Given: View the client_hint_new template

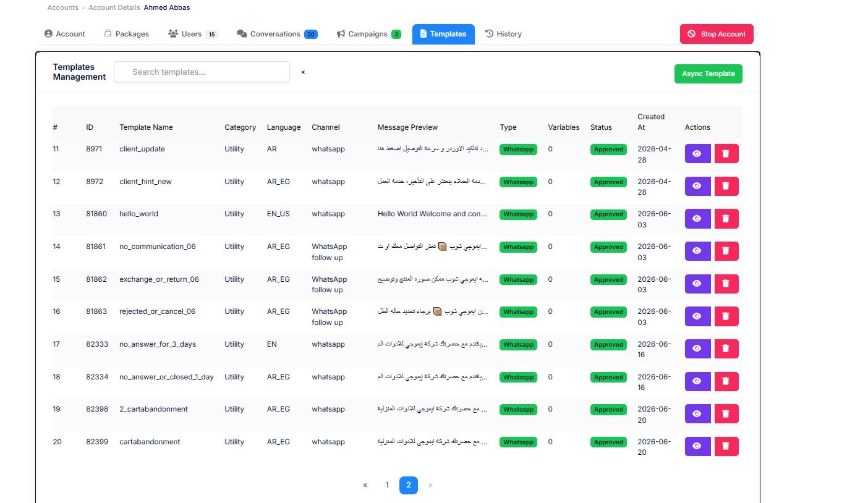Looking at the screenshot, I should click(x=697, y=186).
